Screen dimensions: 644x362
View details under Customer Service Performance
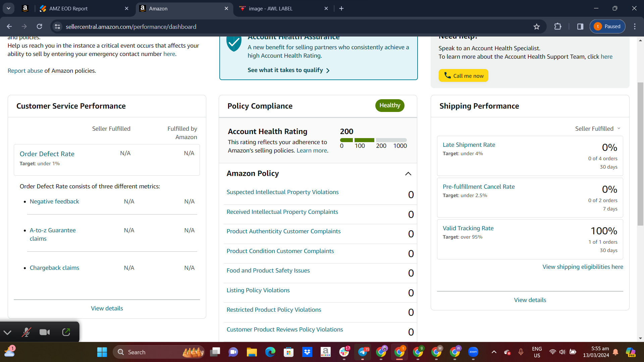107,308
